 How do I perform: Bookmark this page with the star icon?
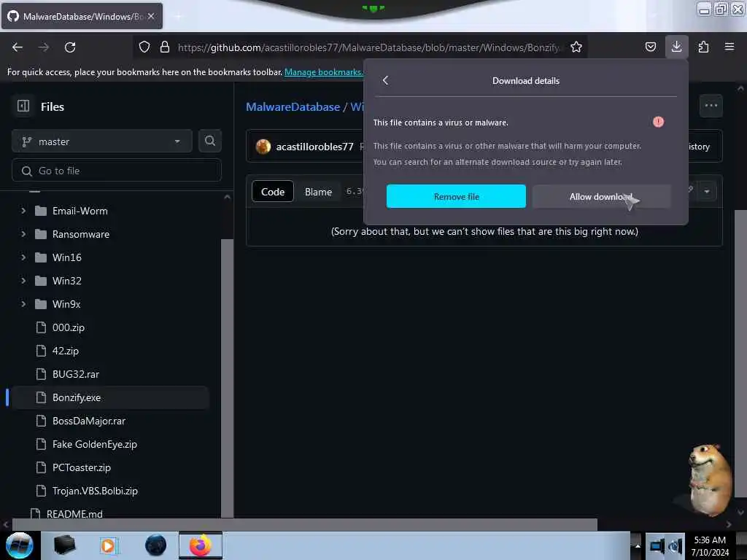tap(576, 47)
